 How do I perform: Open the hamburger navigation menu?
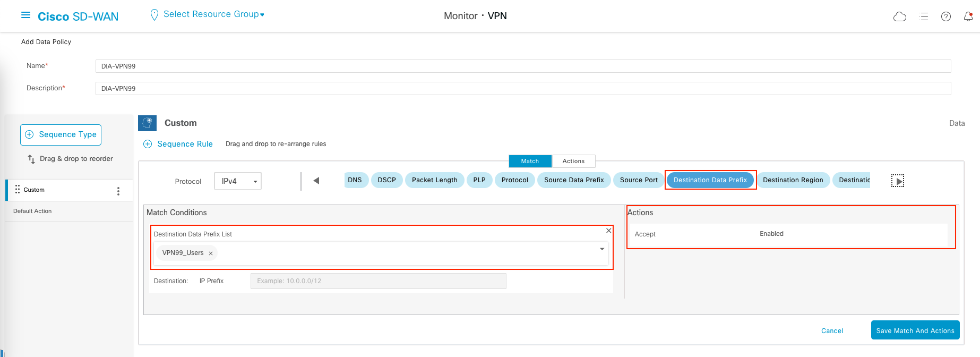coord(25,15)
